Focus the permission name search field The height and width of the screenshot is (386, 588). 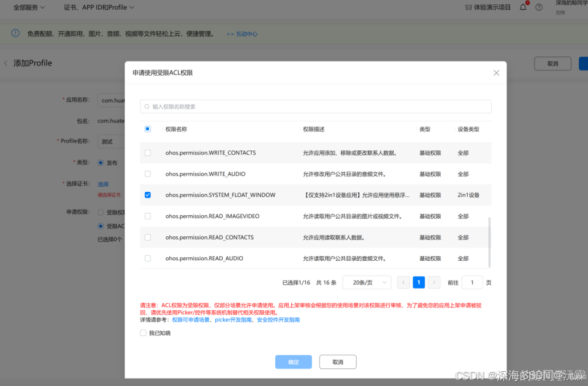(x=316, y=107)
